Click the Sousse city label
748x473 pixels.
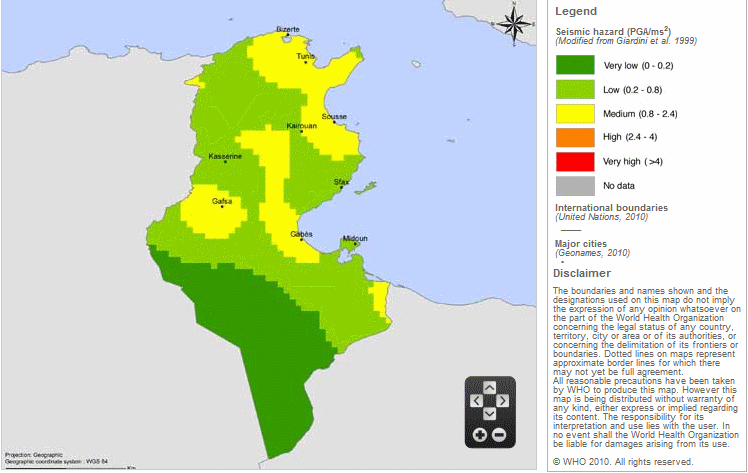pyautogui.click(x=334, y=116)
